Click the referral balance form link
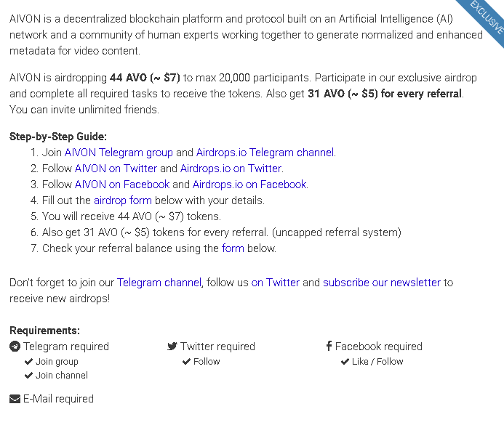504x425 pixels. 233,248
